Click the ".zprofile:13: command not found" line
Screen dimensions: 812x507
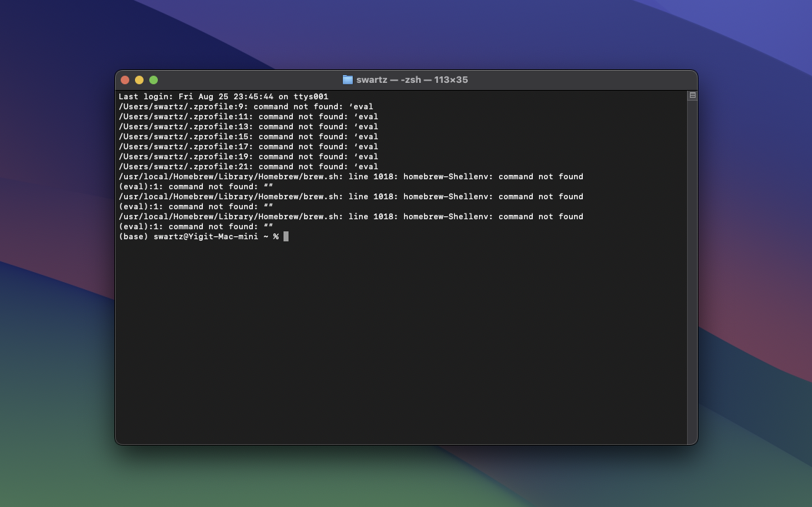point(249,127)
